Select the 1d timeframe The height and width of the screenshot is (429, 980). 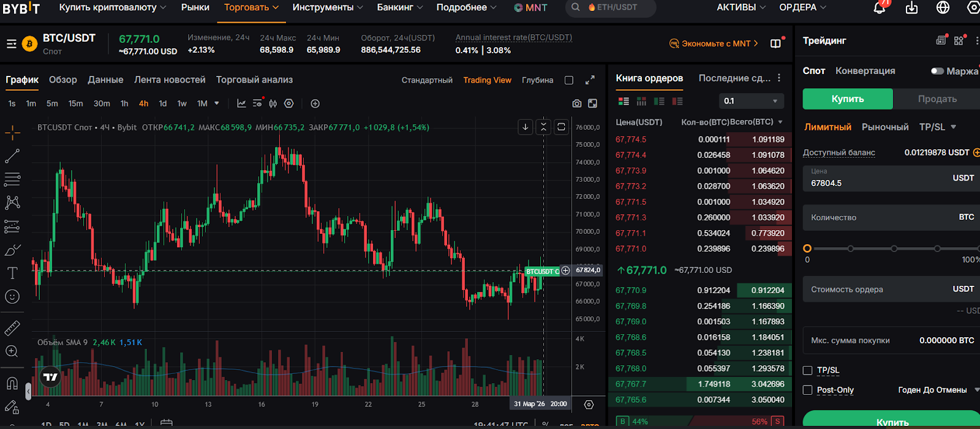tap(163, 103)
